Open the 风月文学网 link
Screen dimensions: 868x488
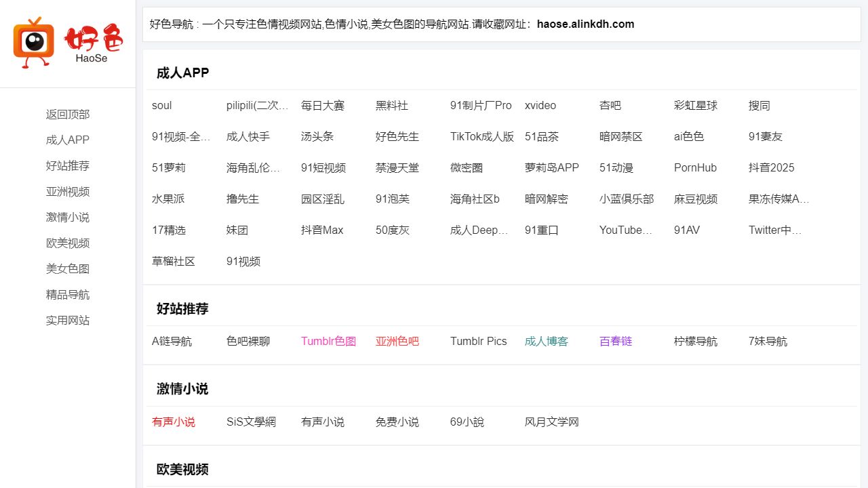552,422
